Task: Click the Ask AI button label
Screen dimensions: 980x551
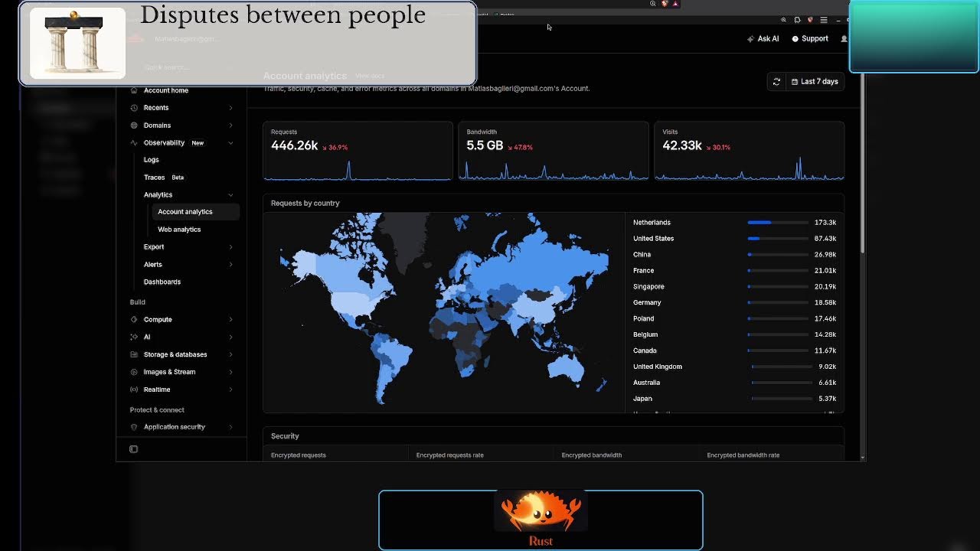Action: [x=768, y=39]
